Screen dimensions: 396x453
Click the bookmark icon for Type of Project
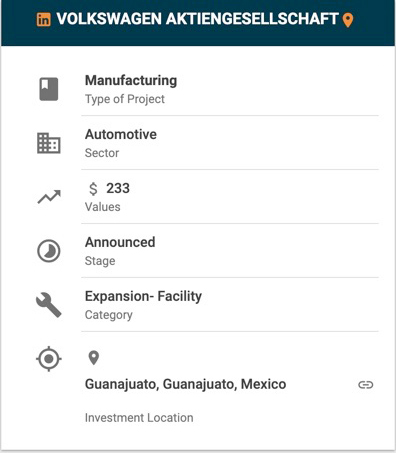pos(49,89)
